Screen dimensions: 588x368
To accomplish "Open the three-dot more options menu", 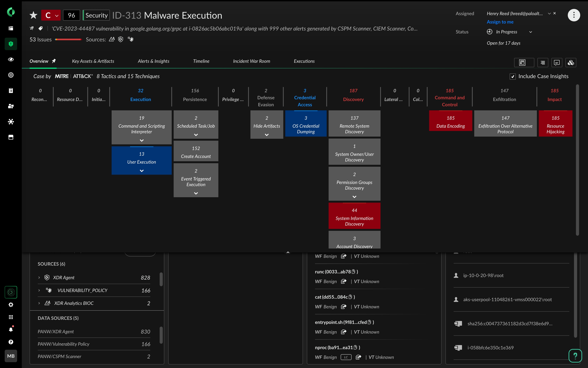I will pyautogui.click(x=574, y=15).
